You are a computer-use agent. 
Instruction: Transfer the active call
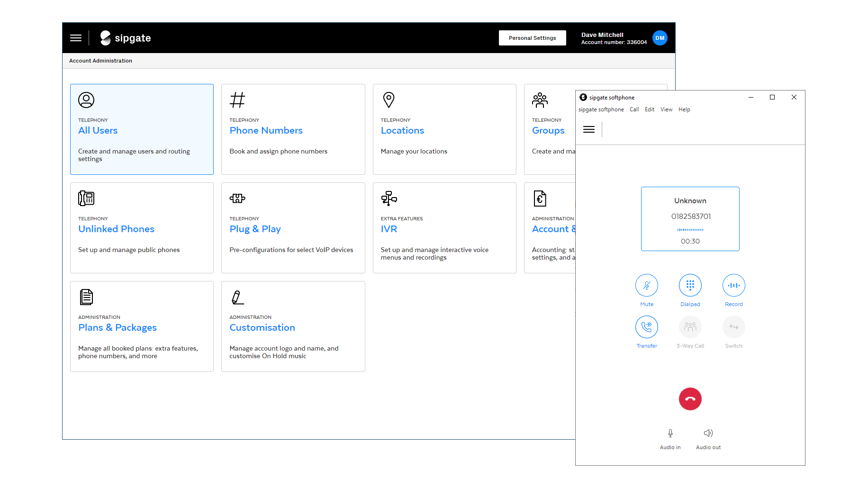tap(646, 327)
